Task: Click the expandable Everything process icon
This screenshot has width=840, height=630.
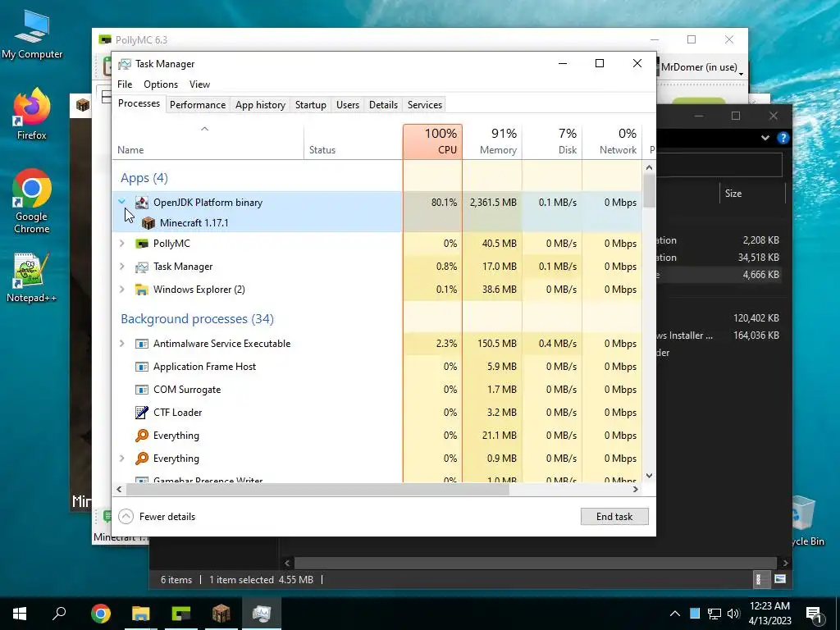Action: point(141,459)
